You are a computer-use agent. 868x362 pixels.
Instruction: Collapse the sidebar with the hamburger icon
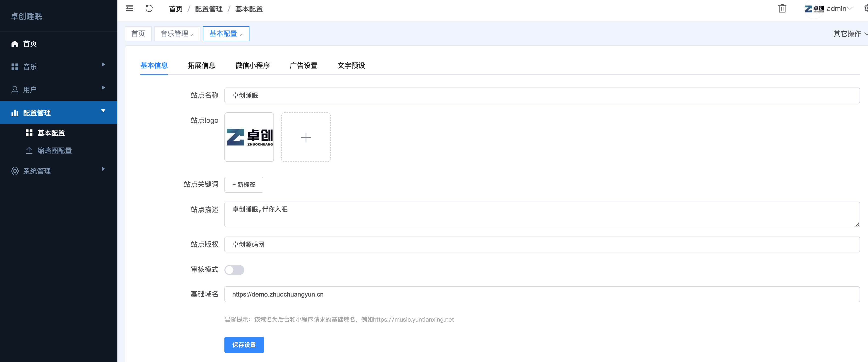129,9
